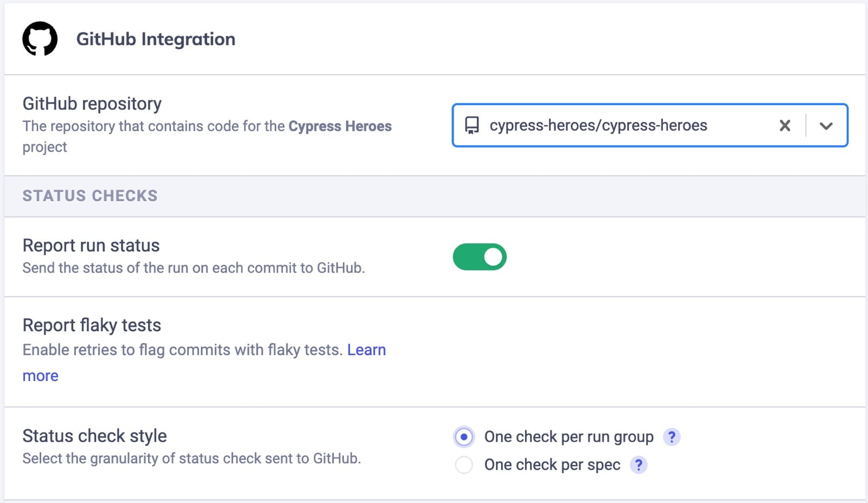Open the help tooltip next to 'One check per spec'
The image size is (868, 503).
(x=638, y=465)
